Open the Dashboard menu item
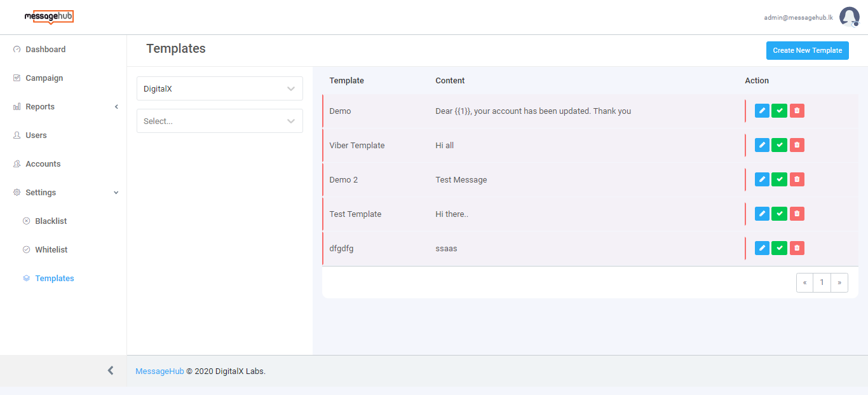Viewport: 868px width, 395px height. pos(45,50)
